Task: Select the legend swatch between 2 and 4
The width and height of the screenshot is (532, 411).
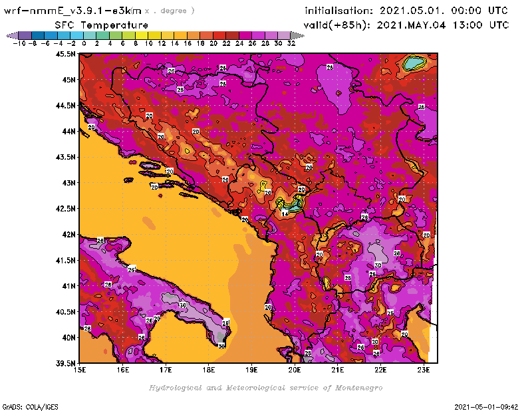Action: pyautogui.click(x=103, y=35)
